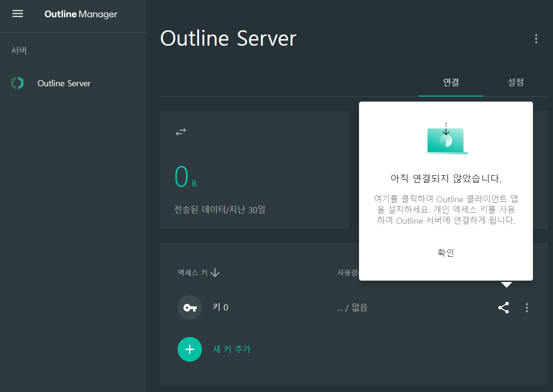Open the three-dot menu for 키 0

click(x=526, y=308)
